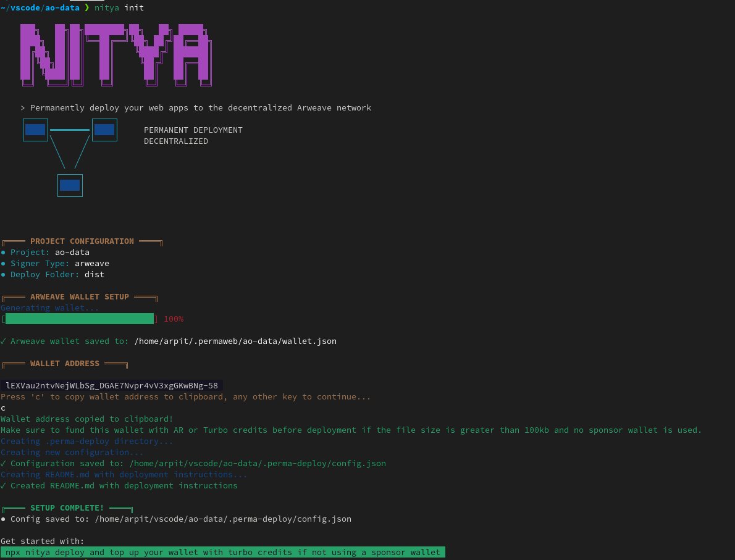735x560 pixels.
Task: Click the 'ARWEAVE WALLET SETUP' heading
Action: (x=79, y=296)
